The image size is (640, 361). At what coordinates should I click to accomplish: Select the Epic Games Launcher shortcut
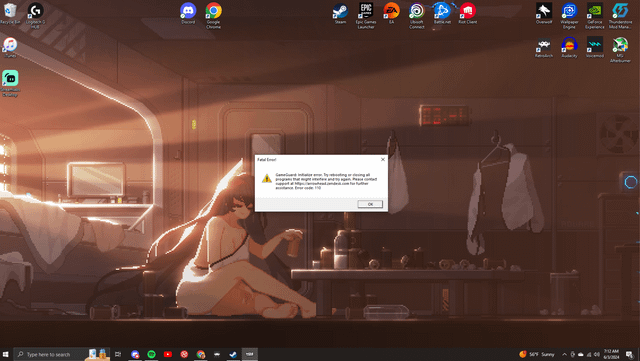[366, 16]
